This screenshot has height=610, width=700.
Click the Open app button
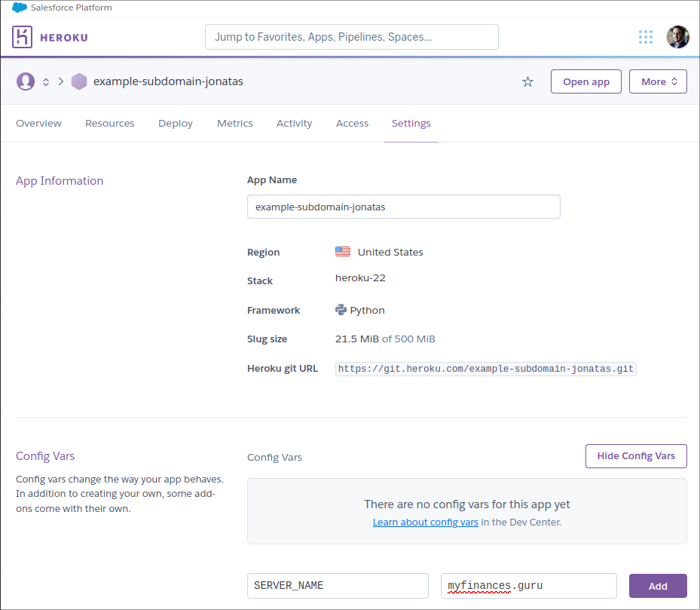[x=585, y=81]
